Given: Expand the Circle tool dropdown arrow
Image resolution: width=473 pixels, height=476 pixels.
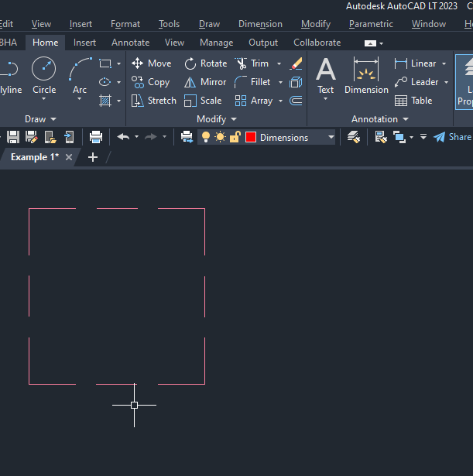Looking at the screenshot, I should pos(43,98).
